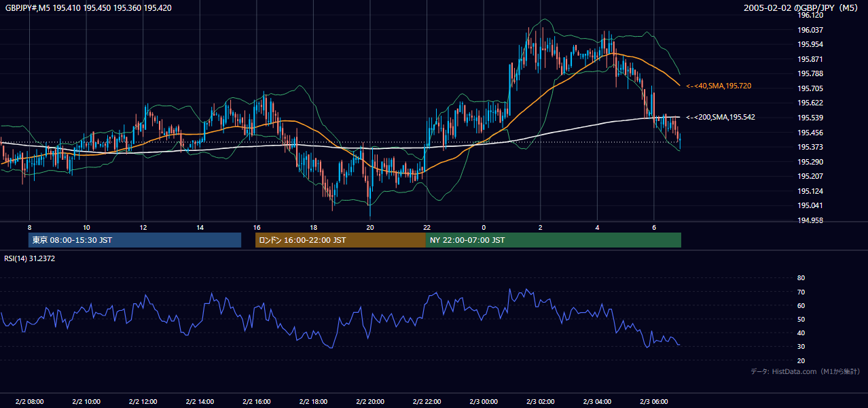
Task: Click the bottom time label 2/2 20:00
Action: [x=369, y=402]
